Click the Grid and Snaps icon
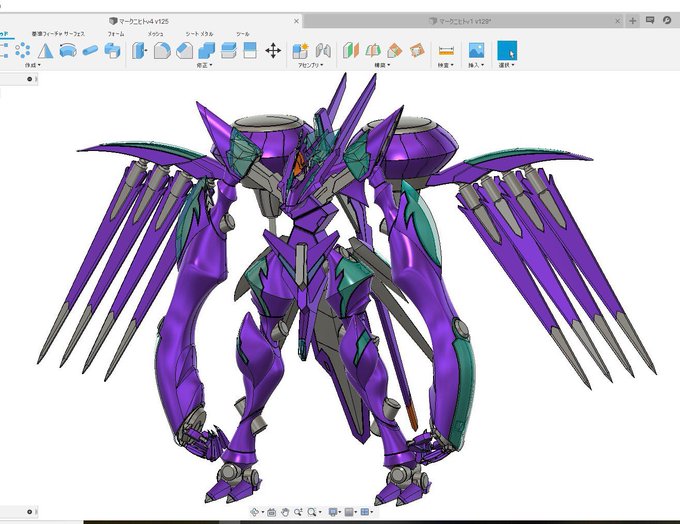The height and width of the screenshot is (524, 680). click(349, 512)
